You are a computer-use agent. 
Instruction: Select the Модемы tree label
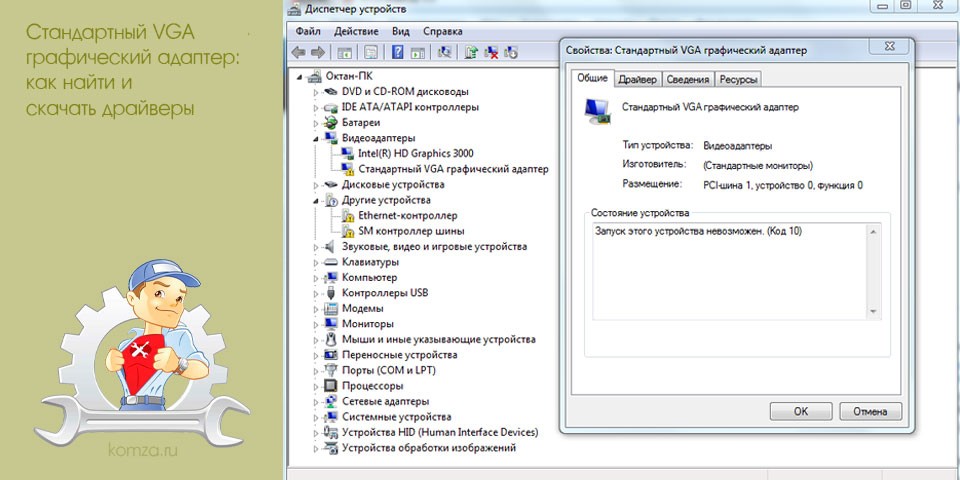(x=363, y=309)
